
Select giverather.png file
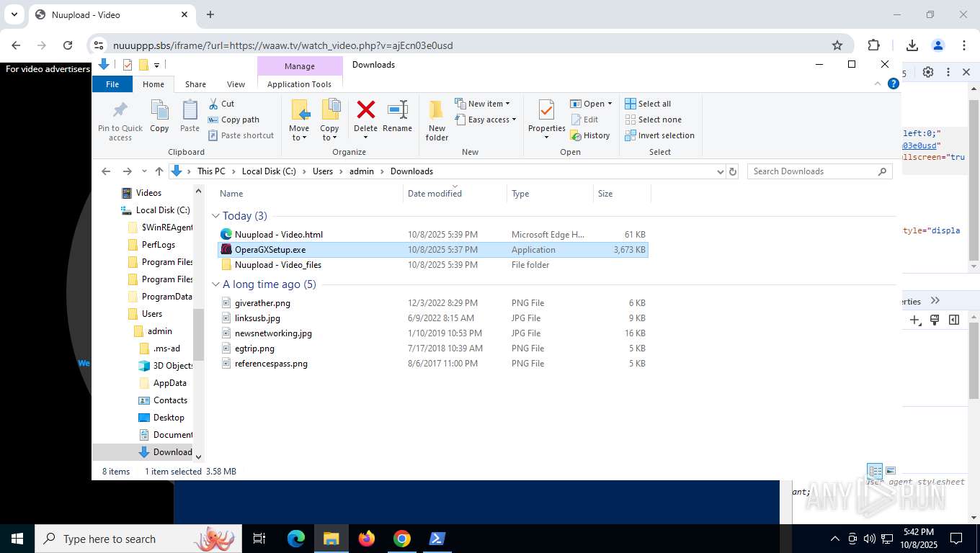point(432,303)
